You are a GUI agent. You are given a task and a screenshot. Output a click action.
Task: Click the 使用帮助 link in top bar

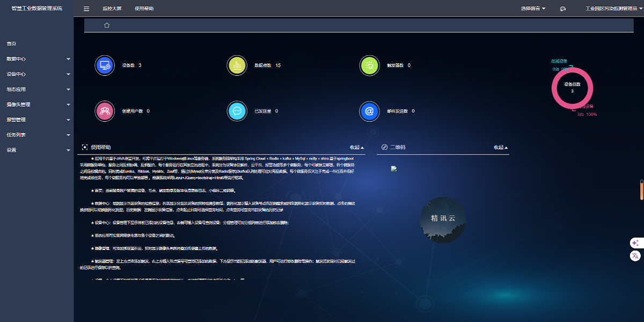(x=144, y=9)
